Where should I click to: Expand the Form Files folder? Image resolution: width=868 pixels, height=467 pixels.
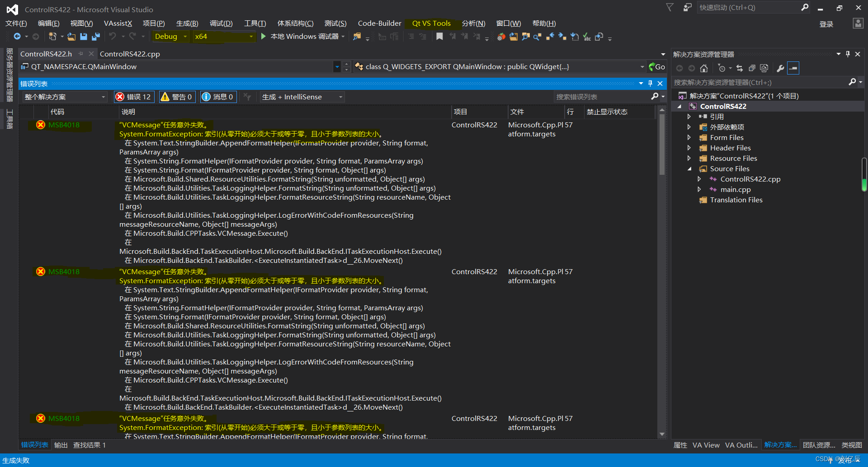[x=689, y=137]
